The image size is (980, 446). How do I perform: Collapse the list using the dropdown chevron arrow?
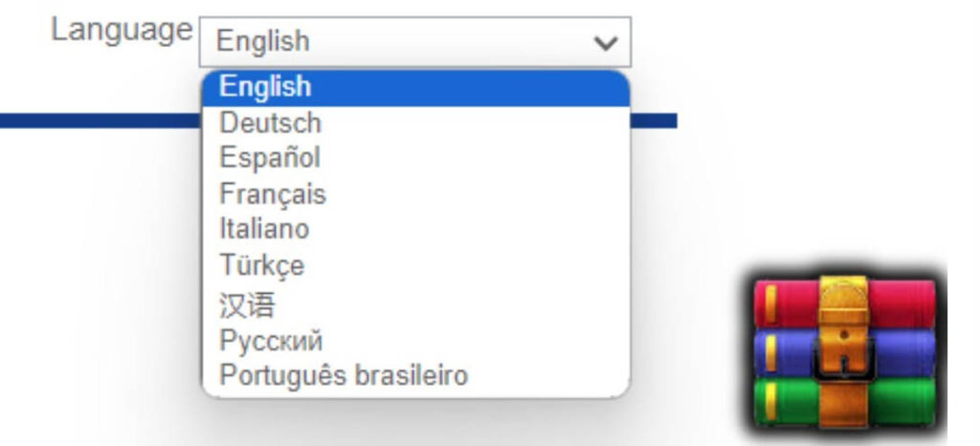[605, 42]
